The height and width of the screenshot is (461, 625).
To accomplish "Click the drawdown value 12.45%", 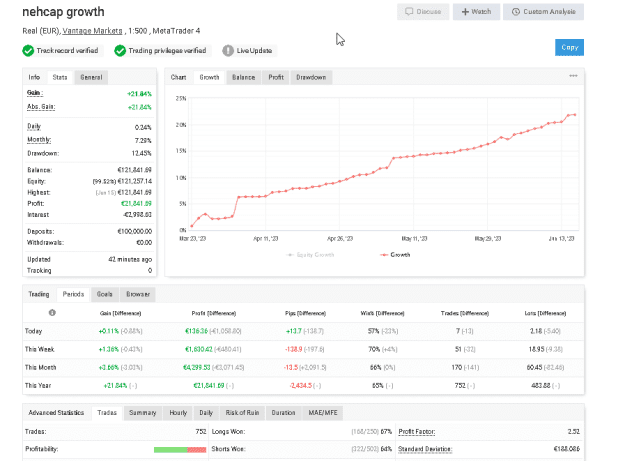I will pos(142,153).
